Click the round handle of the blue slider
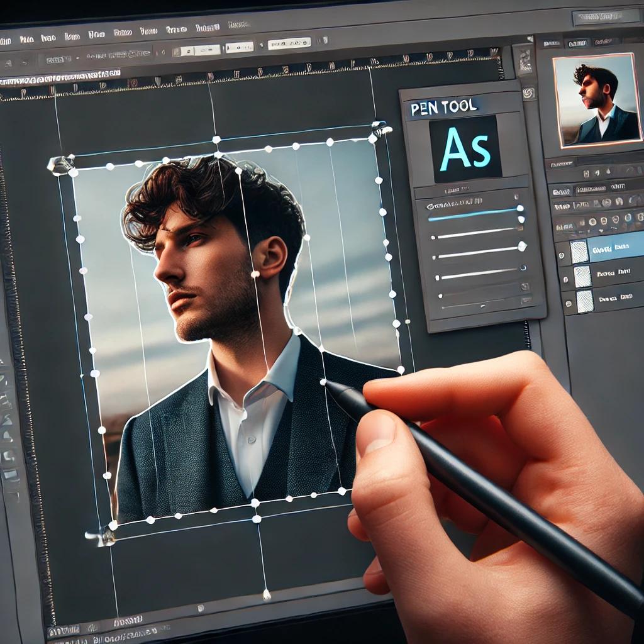 pos(520,208)
